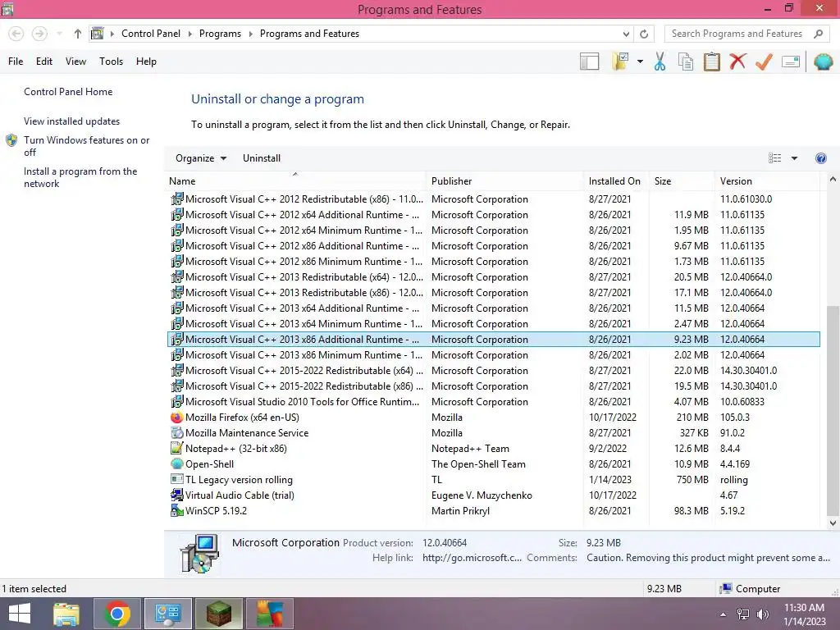Open Control Panel Home link

[68, 92]
